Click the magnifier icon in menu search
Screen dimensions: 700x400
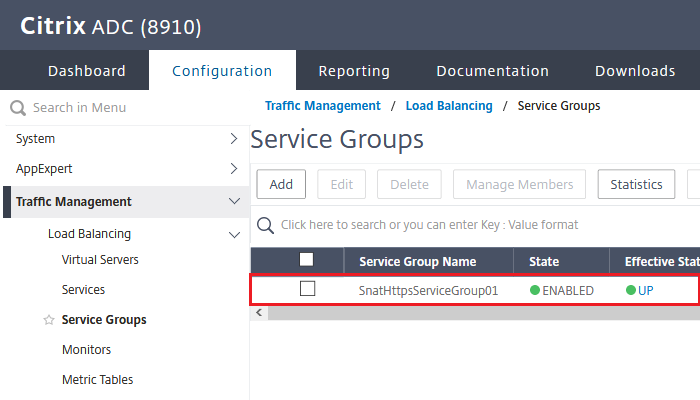tap(18, 108)
